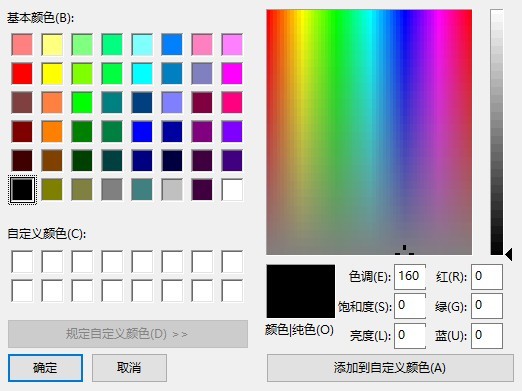Focus the 红(R) red value field
The height and width of the screenshot is (391, 522).
[x=487, y=277]
